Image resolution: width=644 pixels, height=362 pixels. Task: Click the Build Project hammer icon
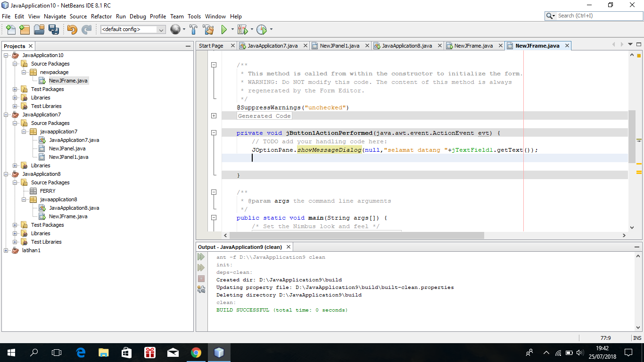pyautogui.click(x=193, y=30)
